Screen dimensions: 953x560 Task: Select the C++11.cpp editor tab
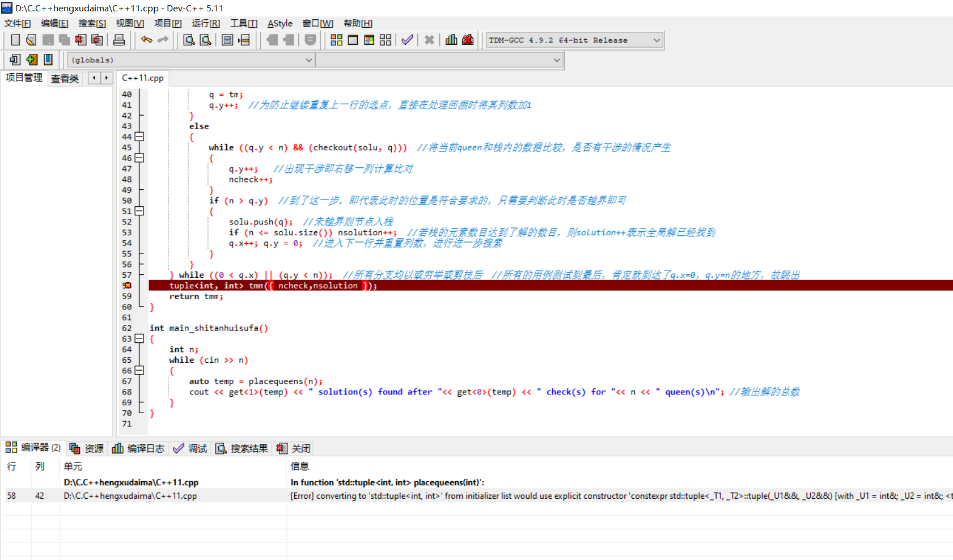pyautogui.click(x=143, y=78)
